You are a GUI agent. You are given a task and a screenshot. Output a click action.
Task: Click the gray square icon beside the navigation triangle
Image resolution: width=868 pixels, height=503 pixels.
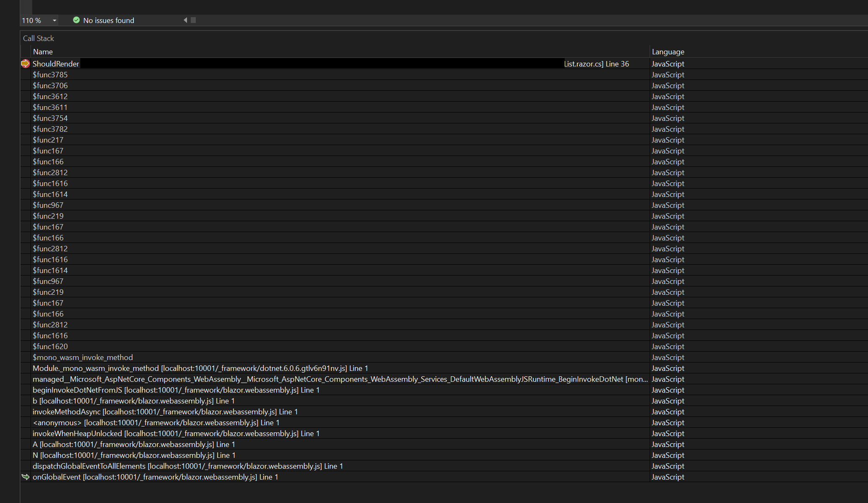(x=193, y=20)
